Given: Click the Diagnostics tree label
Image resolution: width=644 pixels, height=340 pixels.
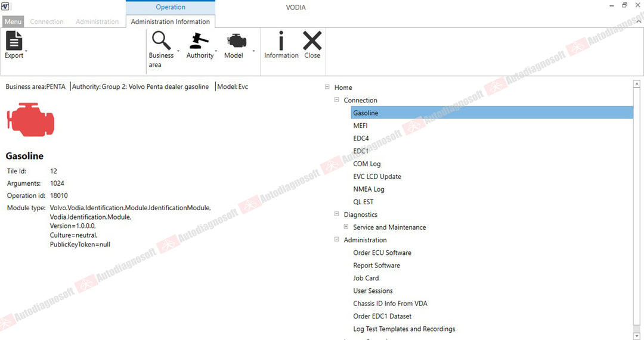Looking at the screenshot, I should click(360, 214).
